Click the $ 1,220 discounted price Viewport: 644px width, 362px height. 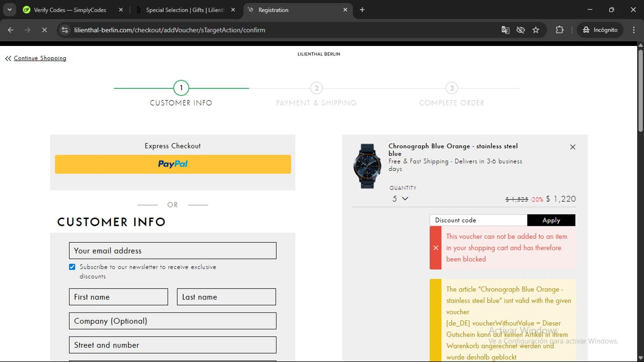[x=561, y=199]
